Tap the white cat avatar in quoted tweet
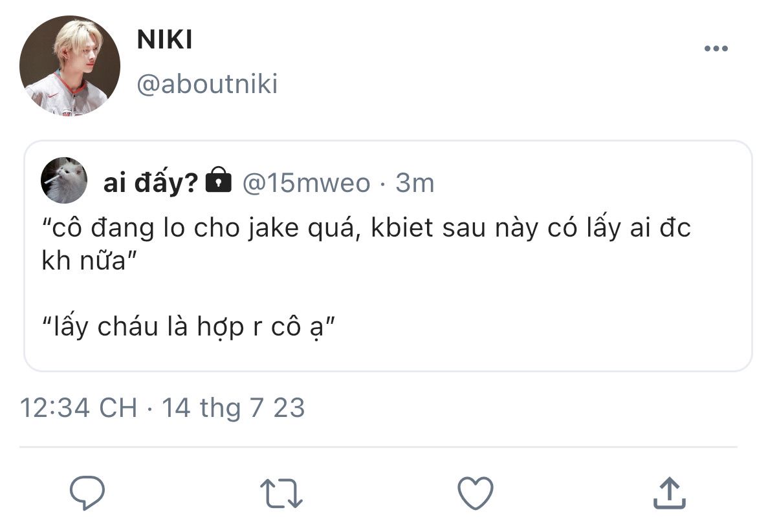757x532 pixels. [x=64, y=180]
